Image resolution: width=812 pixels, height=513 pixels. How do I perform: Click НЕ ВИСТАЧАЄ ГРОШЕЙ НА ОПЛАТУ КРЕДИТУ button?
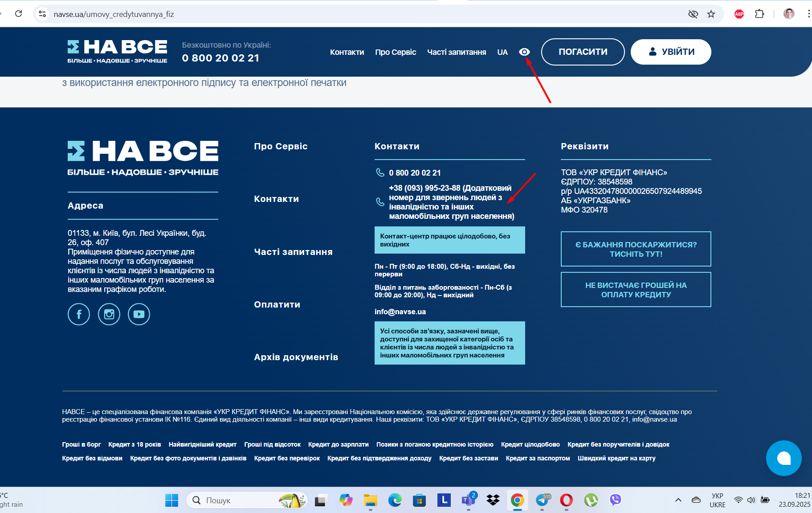[636, 290]
